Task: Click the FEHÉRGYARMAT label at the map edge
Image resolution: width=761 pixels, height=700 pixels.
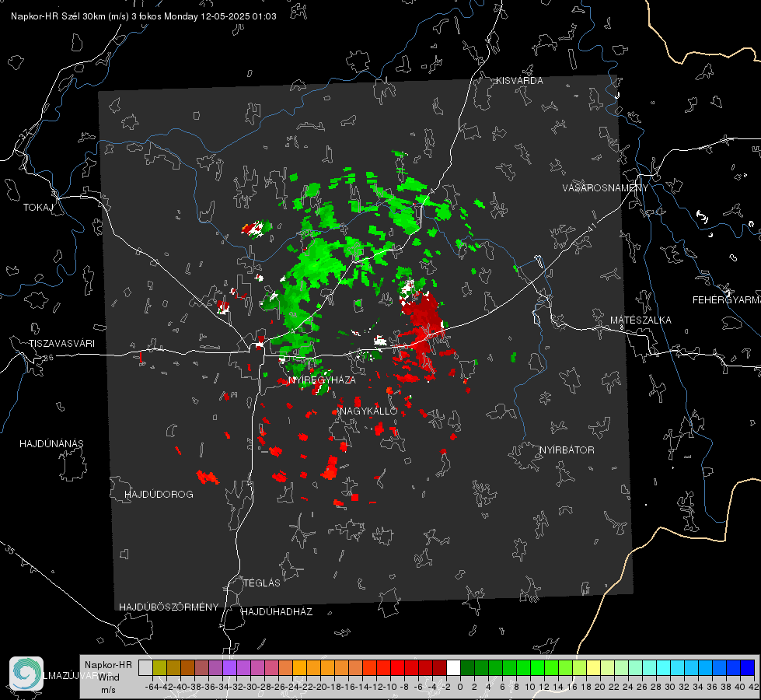Action: [x=727, y=300]
